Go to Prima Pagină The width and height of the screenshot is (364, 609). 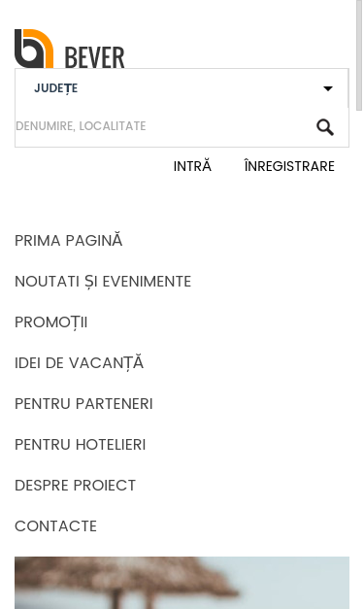tap(69, 241)
